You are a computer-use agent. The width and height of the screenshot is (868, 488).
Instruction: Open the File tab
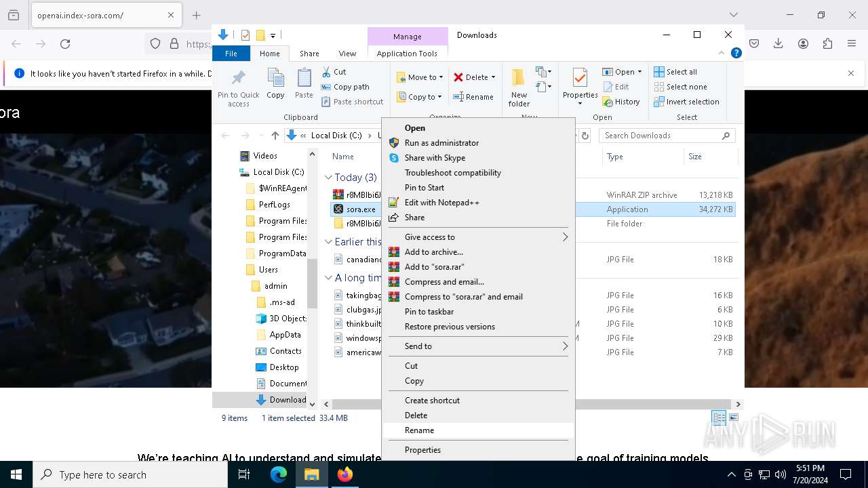pyautogui.click(x=231, y=54)
